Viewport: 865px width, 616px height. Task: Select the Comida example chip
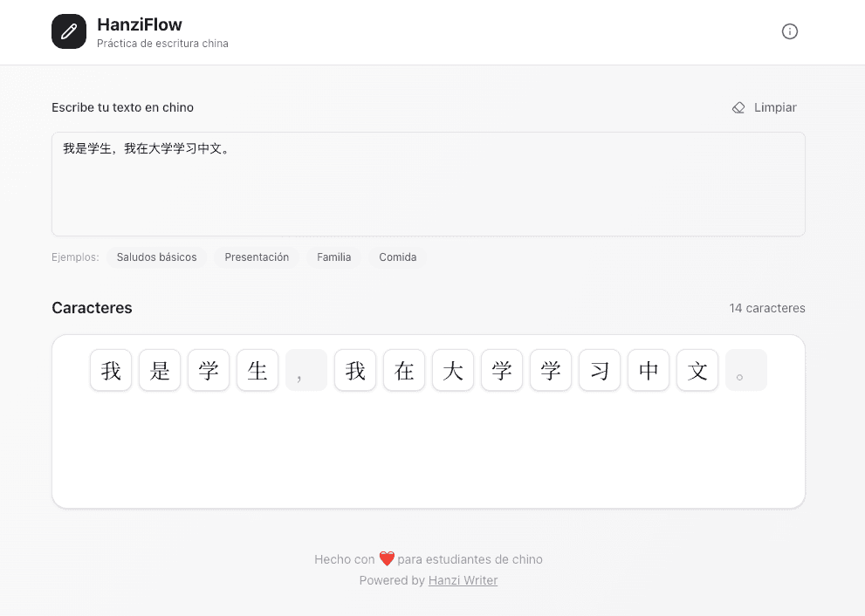397,257
